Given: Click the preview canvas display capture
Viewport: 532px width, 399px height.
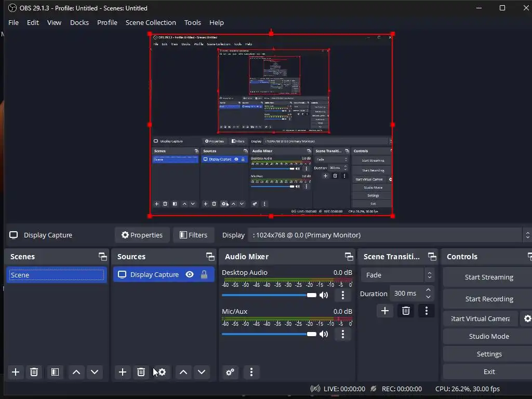Looking at the screenshot, I should 271,125.
